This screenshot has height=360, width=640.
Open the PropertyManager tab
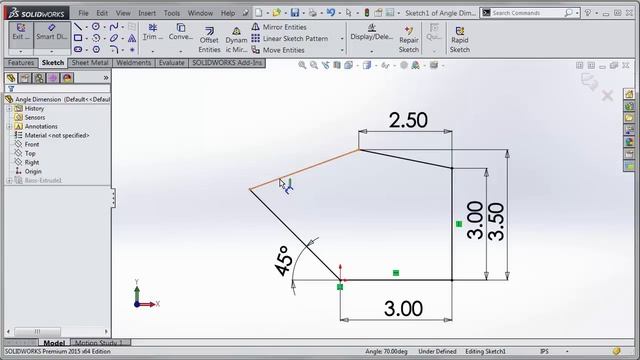tap(25, 78)
